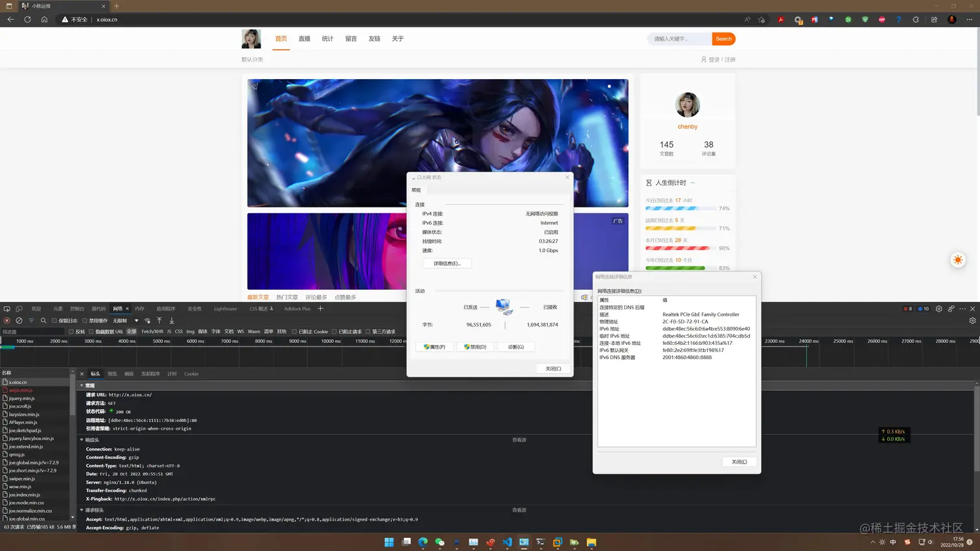
Task: Go to the browser home page
Action: (x=44, y=19)
